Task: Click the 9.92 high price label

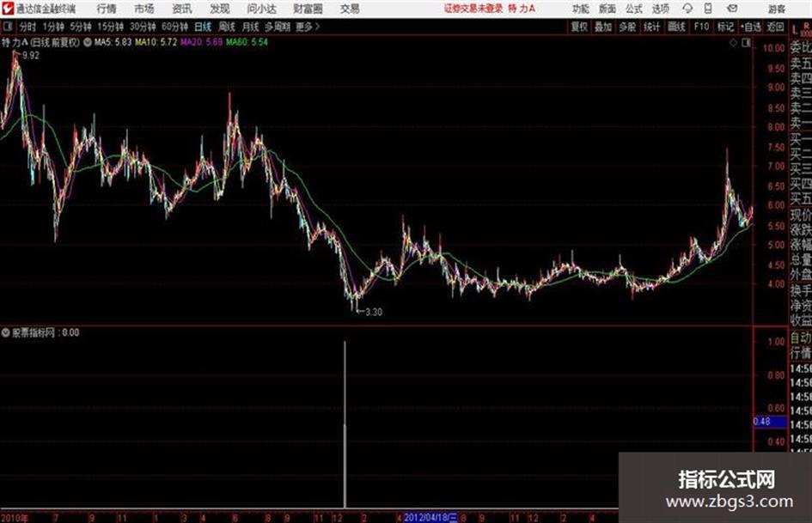Action: coord(31,56)
